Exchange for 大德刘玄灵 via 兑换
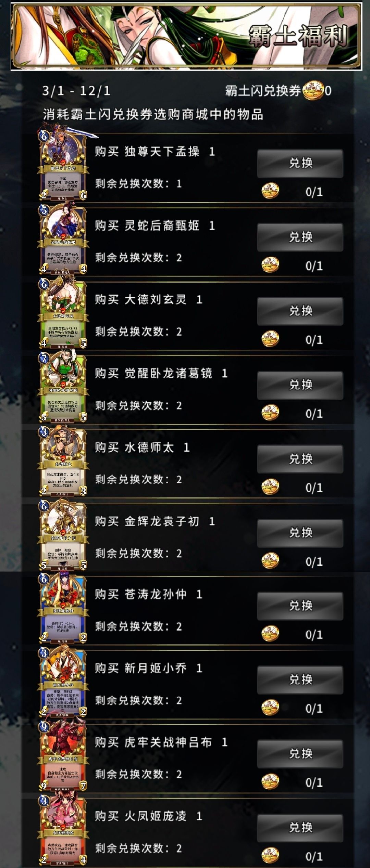Viewport: 370px width, 868px height. pyautogui.click(x=300, y=311)
